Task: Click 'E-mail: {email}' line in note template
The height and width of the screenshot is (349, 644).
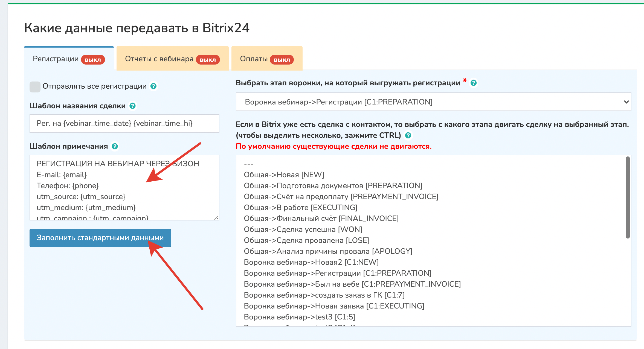Action: pos(62,175)
